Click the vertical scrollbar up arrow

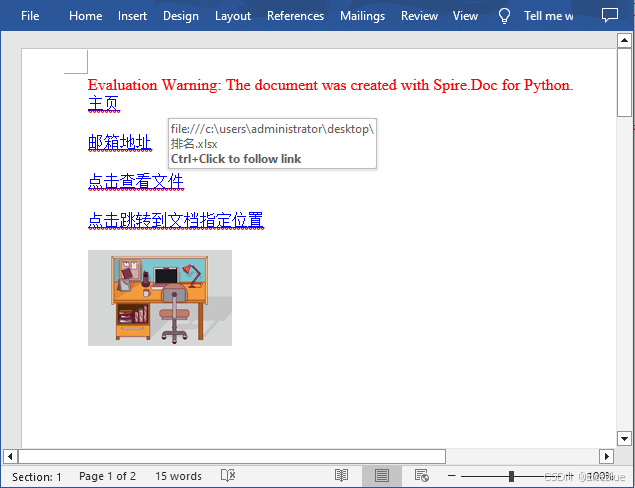pos(624,40)
